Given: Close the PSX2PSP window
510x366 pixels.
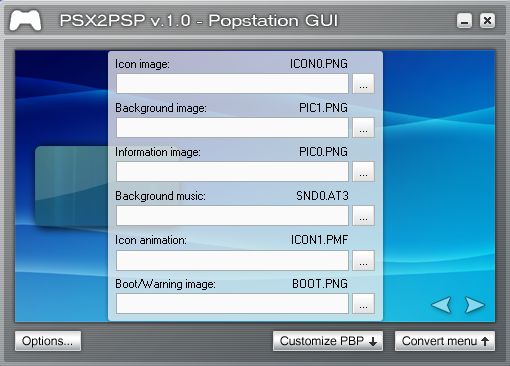Looking at the screenshot, I should coord(487,21).
